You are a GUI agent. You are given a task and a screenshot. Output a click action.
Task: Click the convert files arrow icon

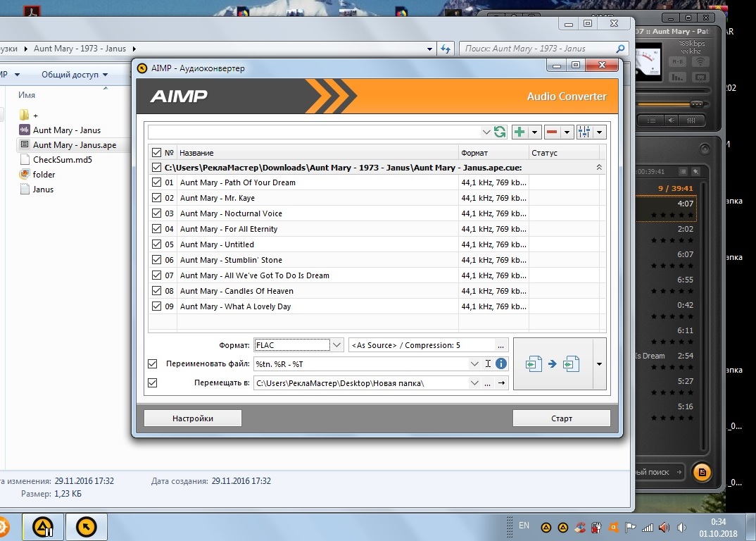(x=553, y=364)
